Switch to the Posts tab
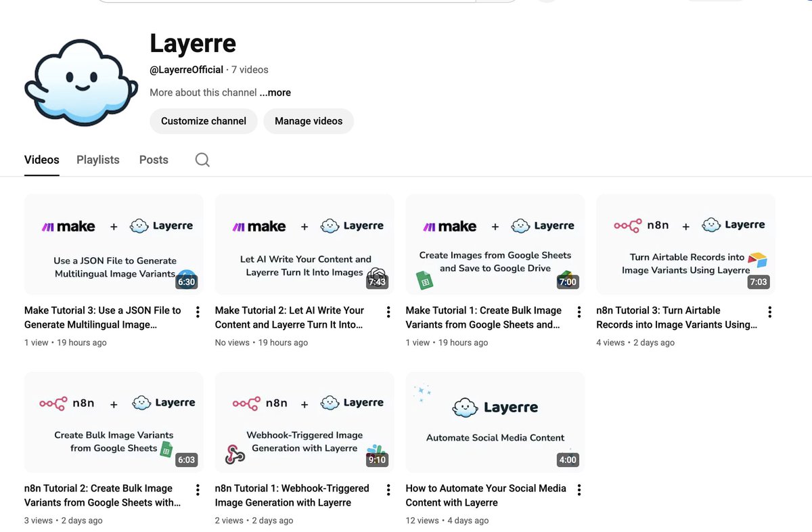Viewport: 812px width, 532px height. coord(154,160)
